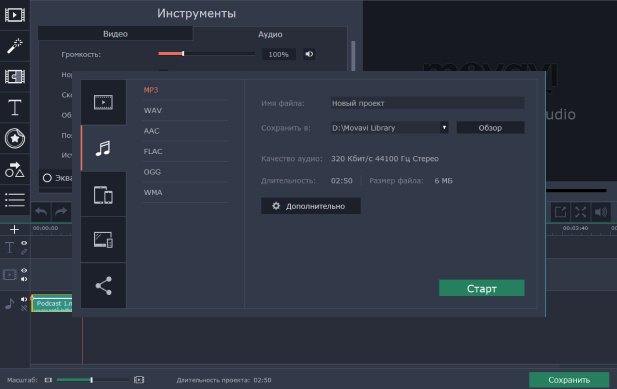Open the shapes and callouts panel icon
The image size is (617, 389).
tap(15, 169)
